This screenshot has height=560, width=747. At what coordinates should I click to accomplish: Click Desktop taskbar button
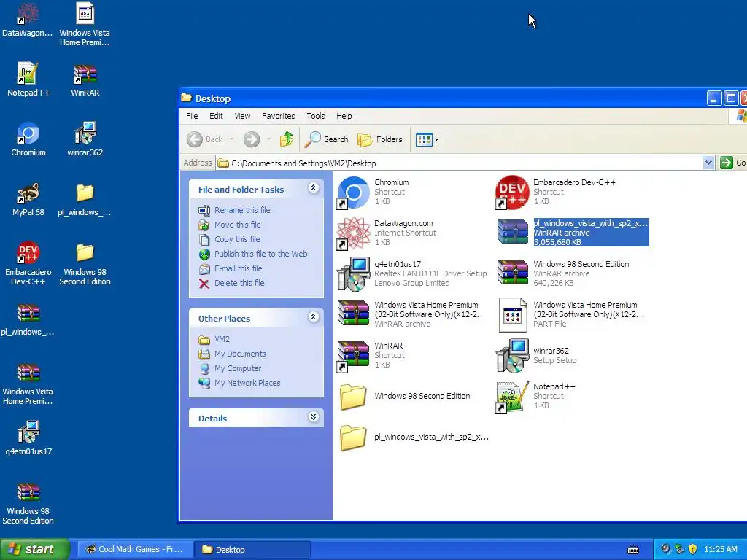tap(252, 549)
